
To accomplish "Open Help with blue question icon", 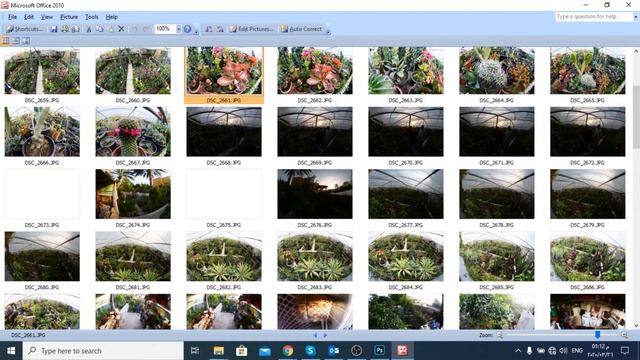I will (x=187, y=29).
